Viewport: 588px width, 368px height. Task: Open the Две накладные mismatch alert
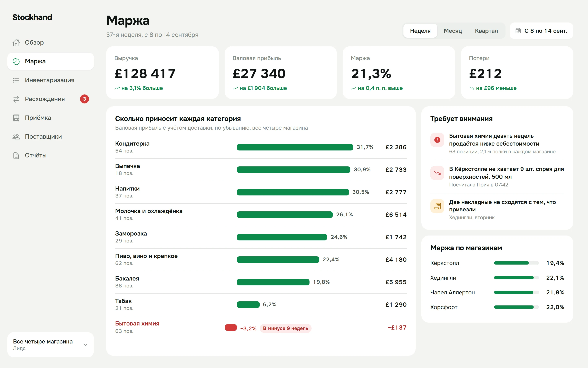(497, 210)
